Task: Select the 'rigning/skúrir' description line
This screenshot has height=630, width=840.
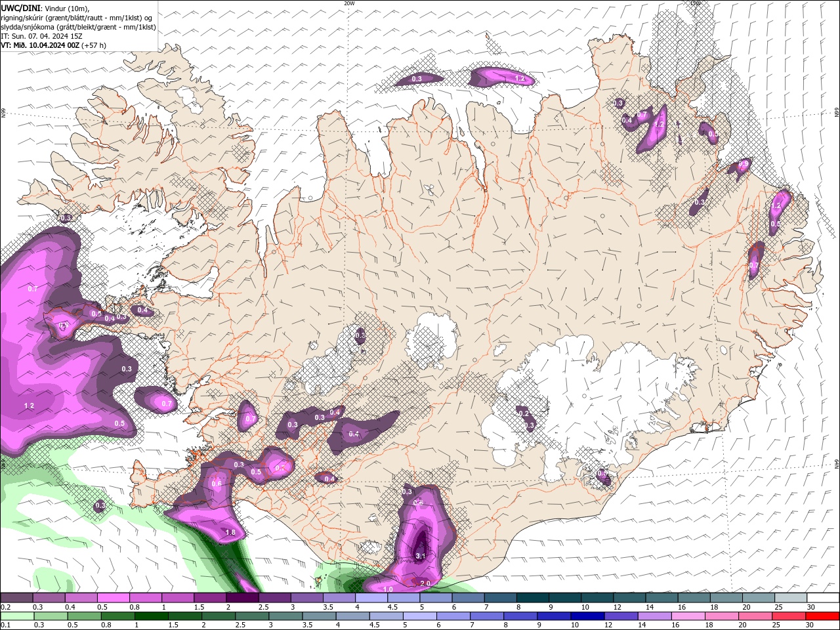Action: coord(76,18)
